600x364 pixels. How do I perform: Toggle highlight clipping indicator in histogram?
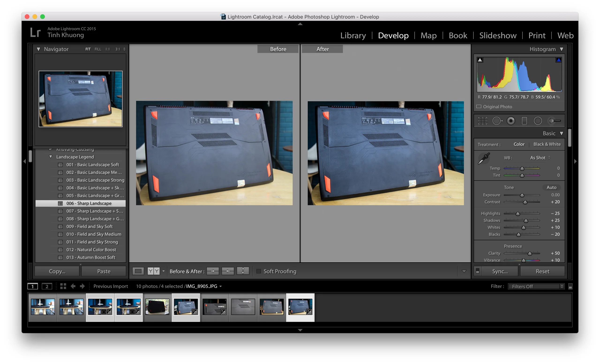point(559,60)
